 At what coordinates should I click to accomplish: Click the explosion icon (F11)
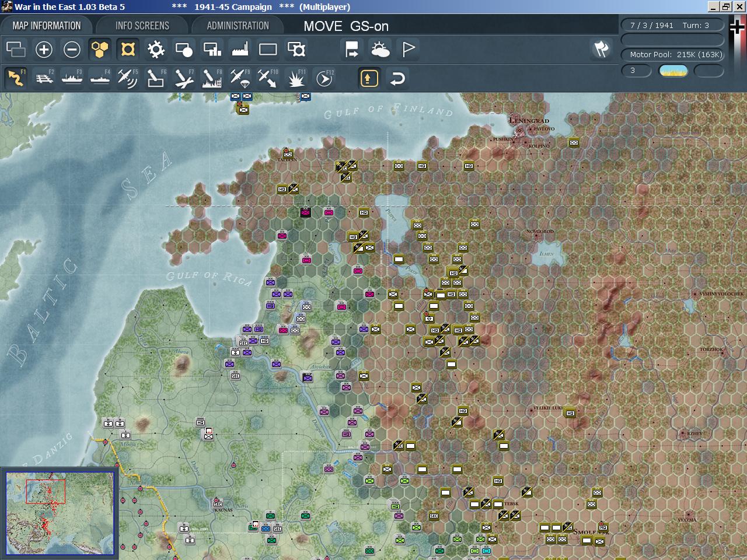point(296,78)
